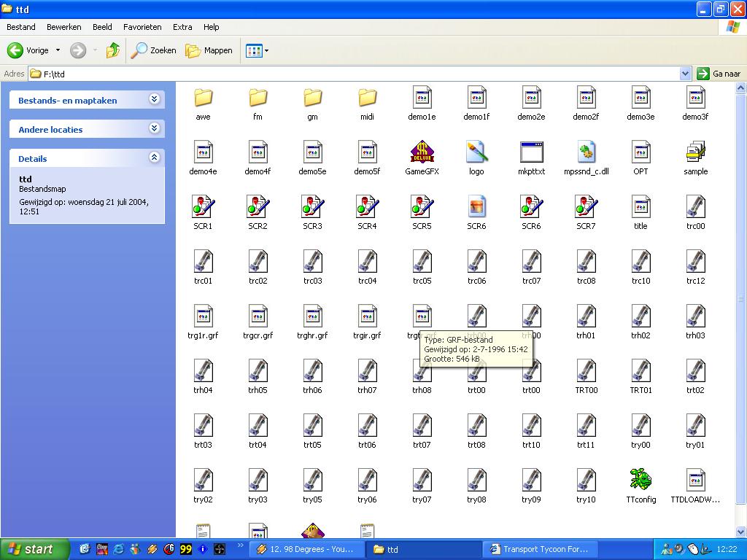Open the Extra menu
This screenshot has width=747, height=560.
pos(182,27)
